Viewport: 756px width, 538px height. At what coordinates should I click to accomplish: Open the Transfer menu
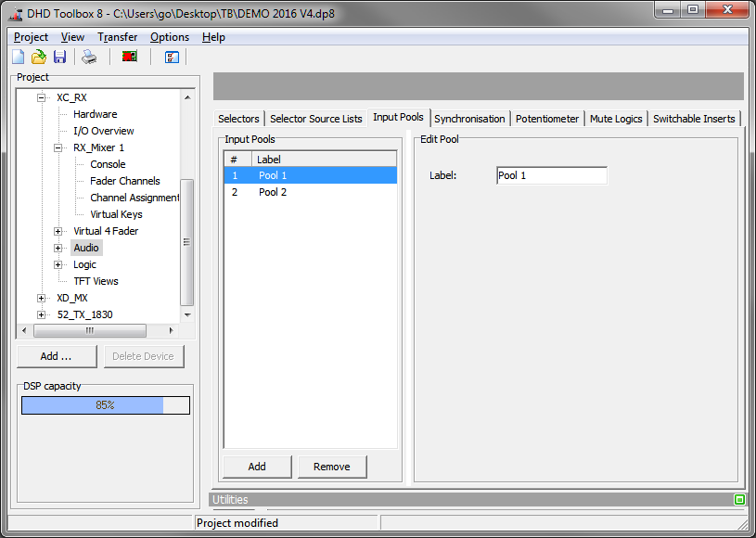(x=117, y=37)
